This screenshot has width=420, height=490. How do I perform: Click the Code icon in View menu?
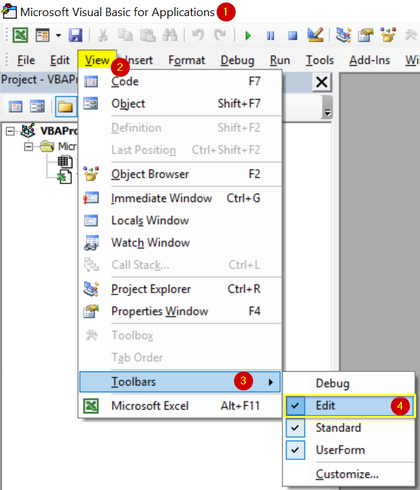(x=91, y=81)
